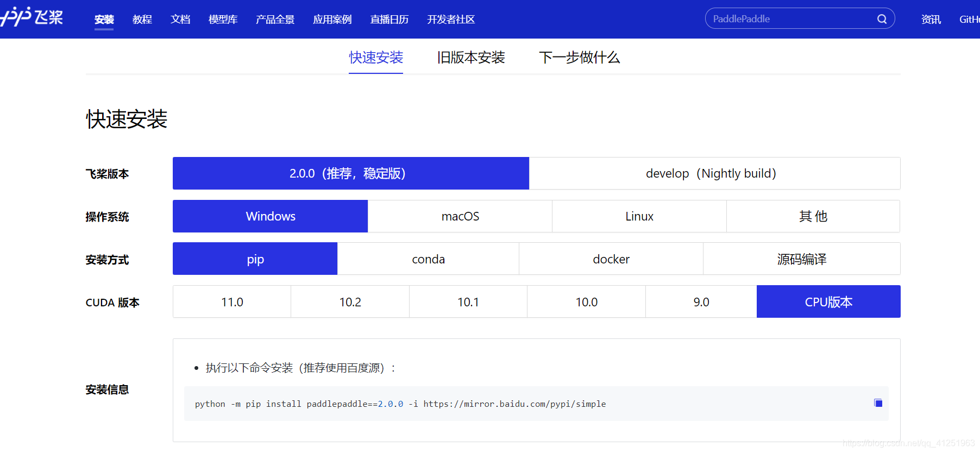Pick the CPU版本 option
980x453 pixels.
(828, 302)
